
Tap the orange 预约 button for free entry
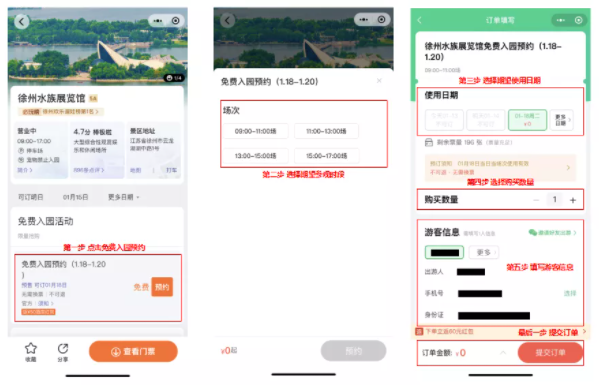[162, 287]
